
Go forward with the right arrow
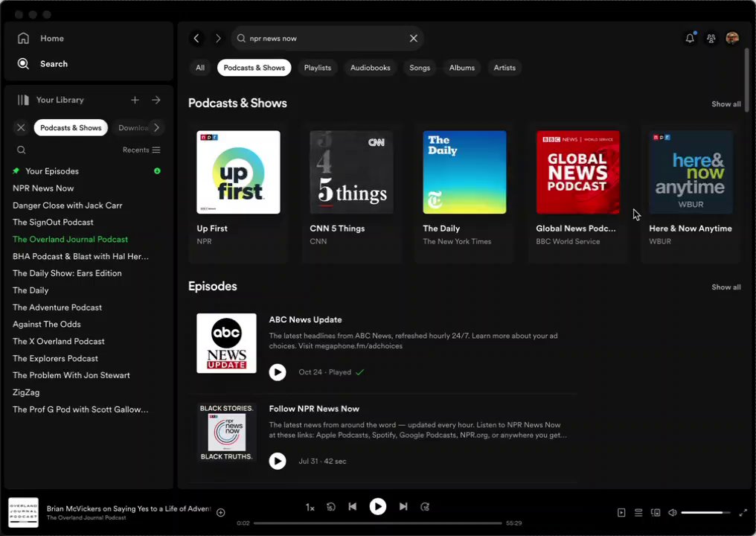(218, 38)
